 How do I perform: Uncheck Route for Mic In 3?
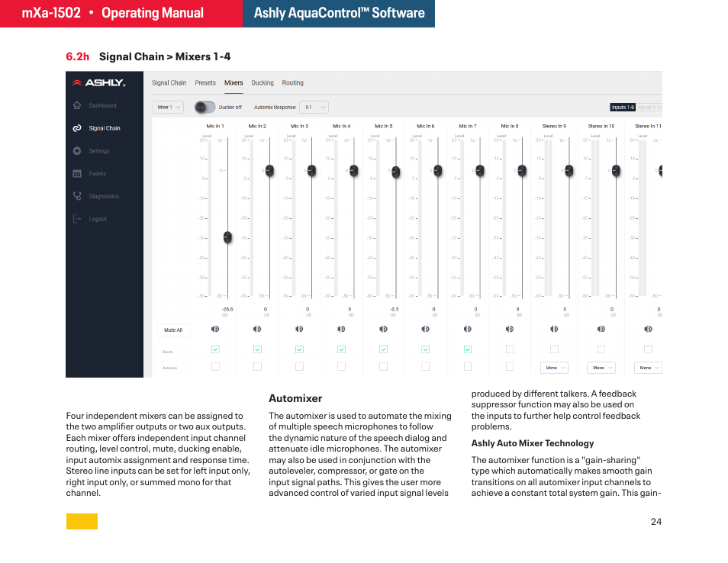point(299,349)
